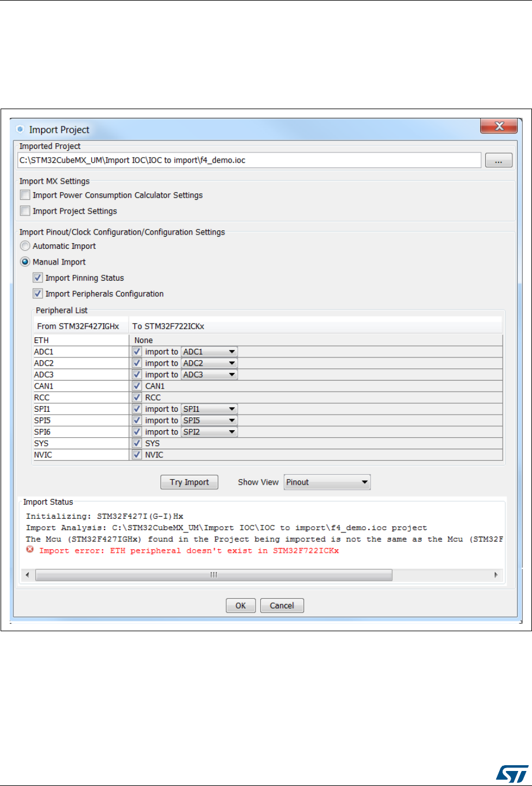Click the status scrollbar left arrow
The height and width of the screenshot is (786, 532).
(27, 575)
